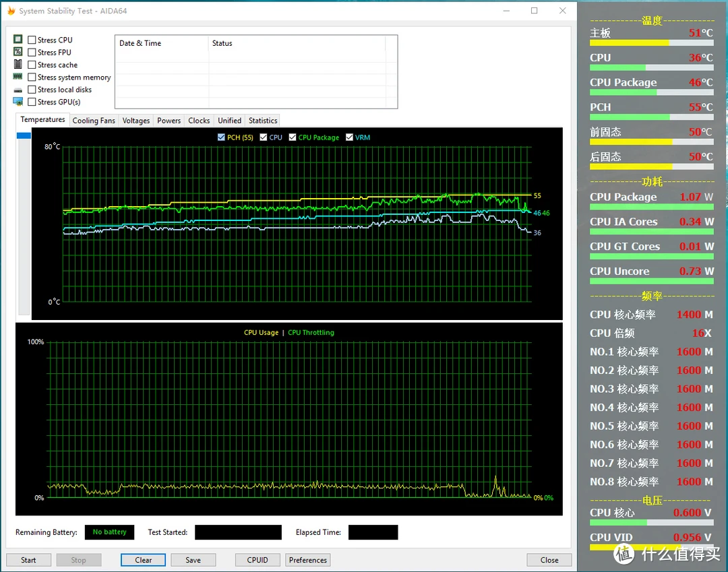Click the Elapsed Time field
This screenshot has width=728, height=572.
(373, 532)
